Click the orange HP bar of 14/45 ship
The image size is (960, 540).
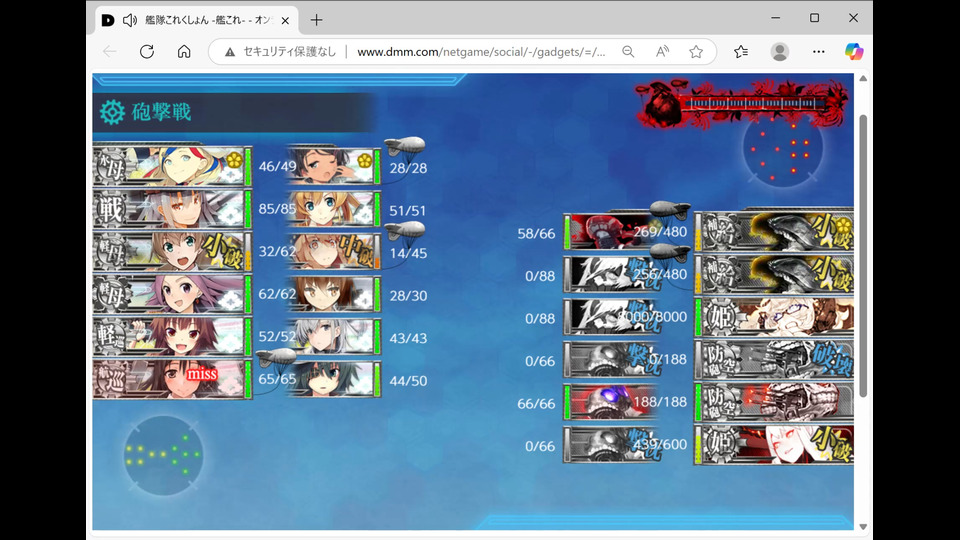pyautogui.click(x=377, y=251)
